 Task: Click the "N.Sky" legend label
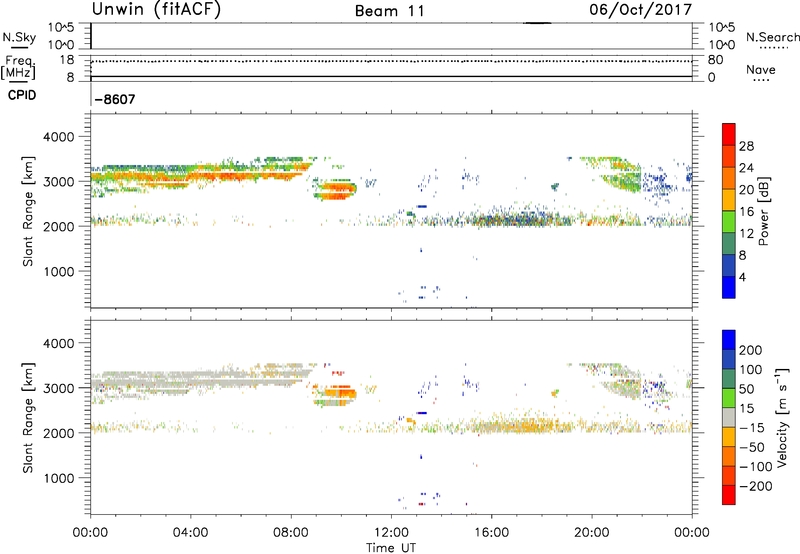click(x=19, y=37)
